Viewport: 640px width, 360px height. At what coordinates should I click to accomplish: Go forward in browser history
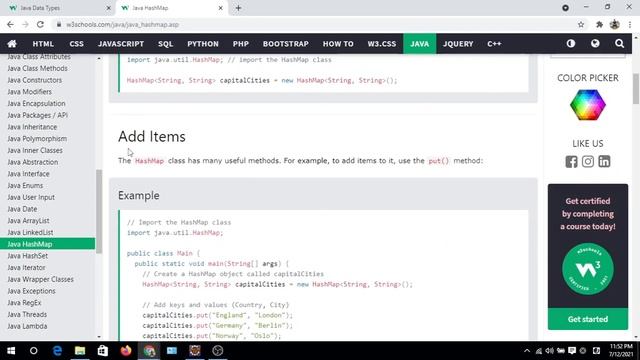25,24
